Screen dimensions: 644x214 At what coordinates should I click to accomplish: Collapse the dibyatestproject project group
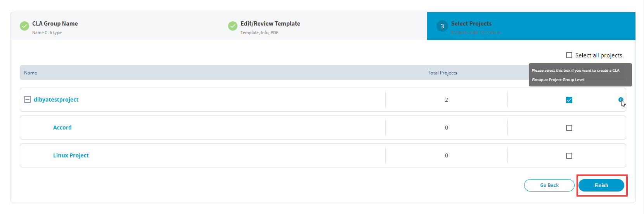click(x=28, y=100)
